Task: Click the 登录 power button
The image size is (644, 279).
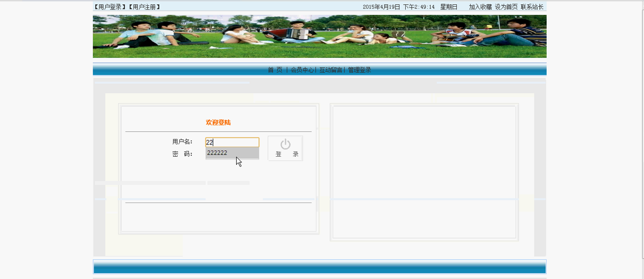Action: (x=286, y=148)
